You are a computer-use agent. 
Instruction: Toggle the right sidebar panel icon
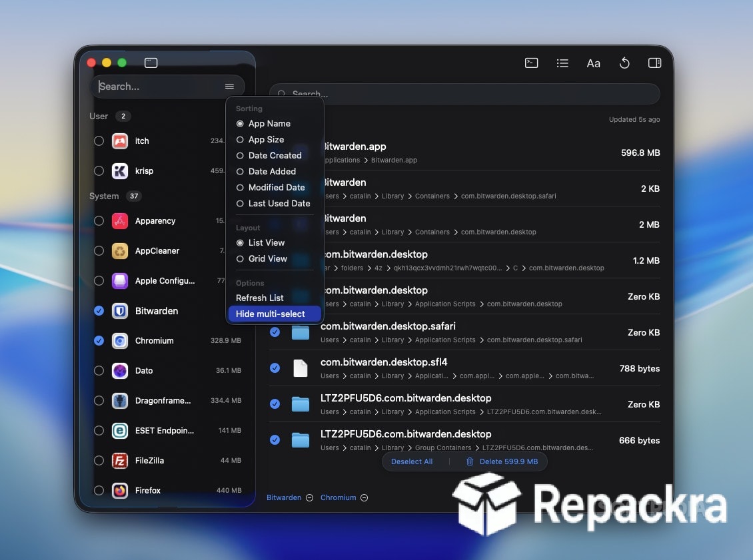[654, 63]
